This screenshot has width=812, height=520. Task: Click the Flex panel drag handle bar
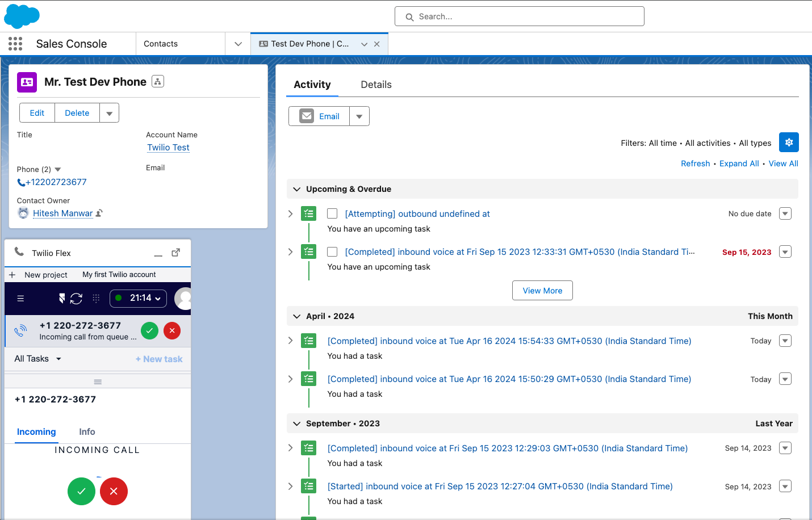(98, 381)
